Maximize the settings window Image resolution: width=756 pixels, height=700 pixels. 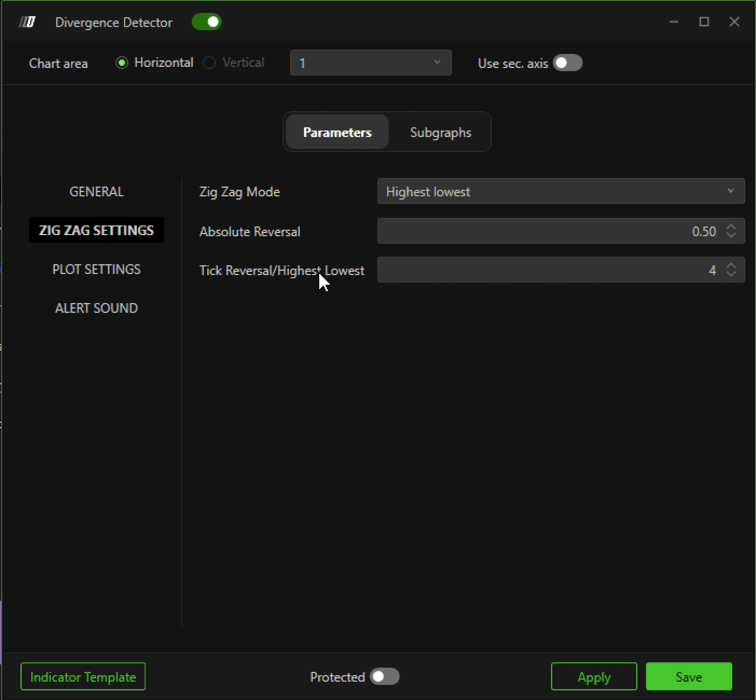pos(704,22)
